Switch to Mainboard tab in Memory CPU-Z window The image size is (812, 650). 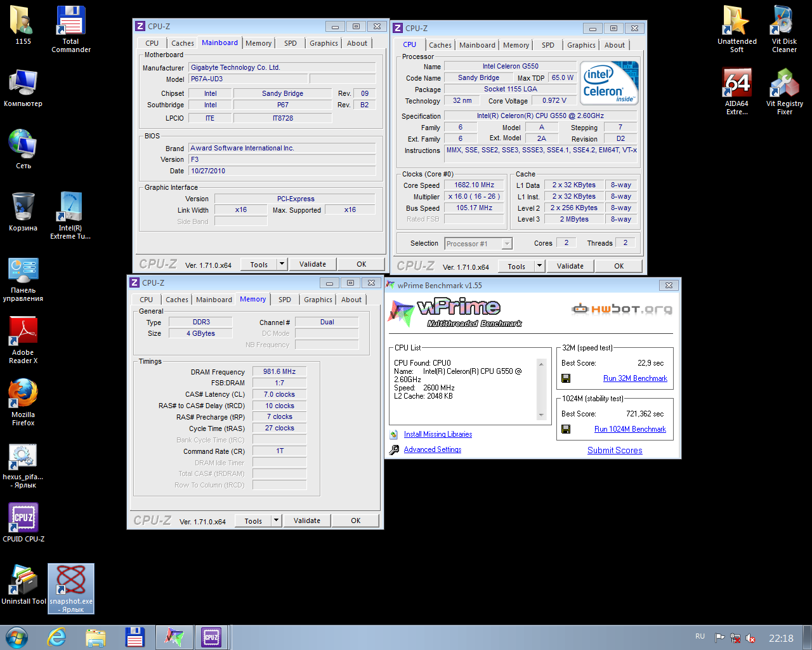tap(214, 300)
